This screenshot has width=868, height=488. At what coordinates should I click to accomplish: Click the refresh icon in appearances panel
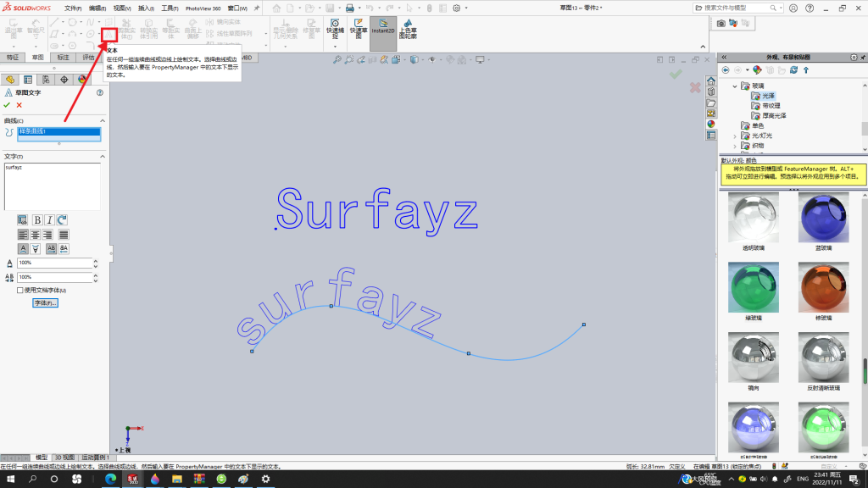click(x=793, y=70)
